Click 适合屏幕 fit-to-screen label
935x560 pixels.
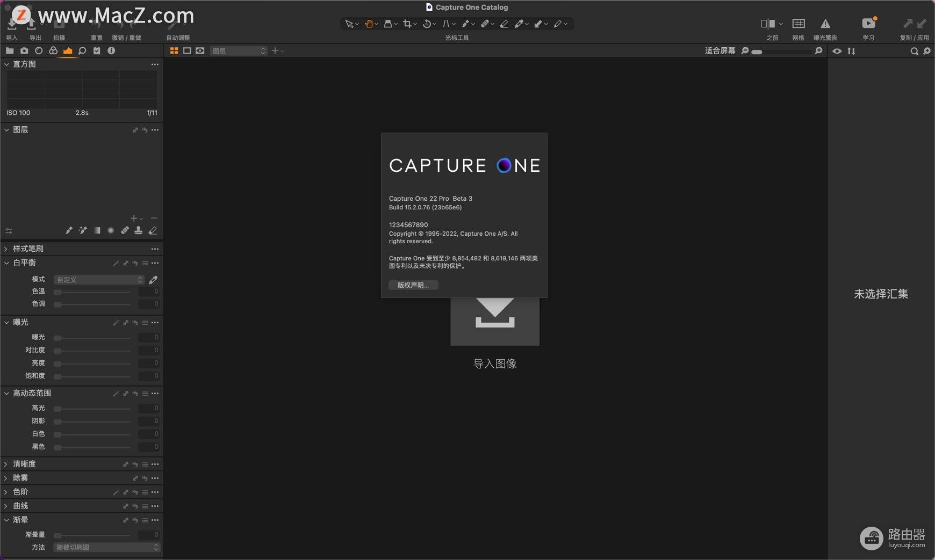(x=720, y=50)
